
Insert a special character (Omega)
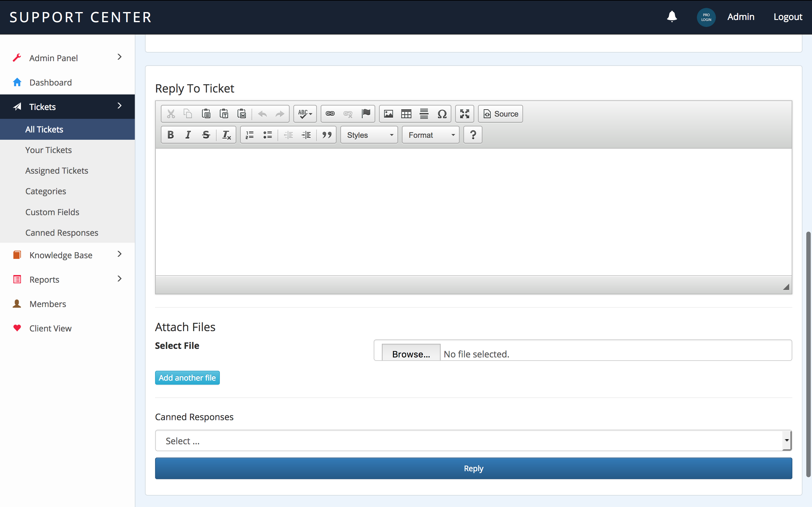(442, 114)
